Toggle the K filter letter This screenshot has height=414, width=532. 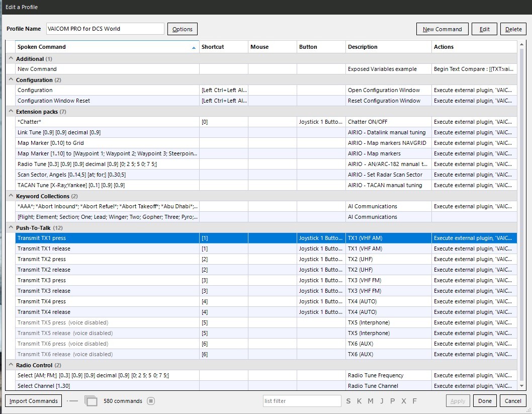pyautogui.click(x=359, y=401)
